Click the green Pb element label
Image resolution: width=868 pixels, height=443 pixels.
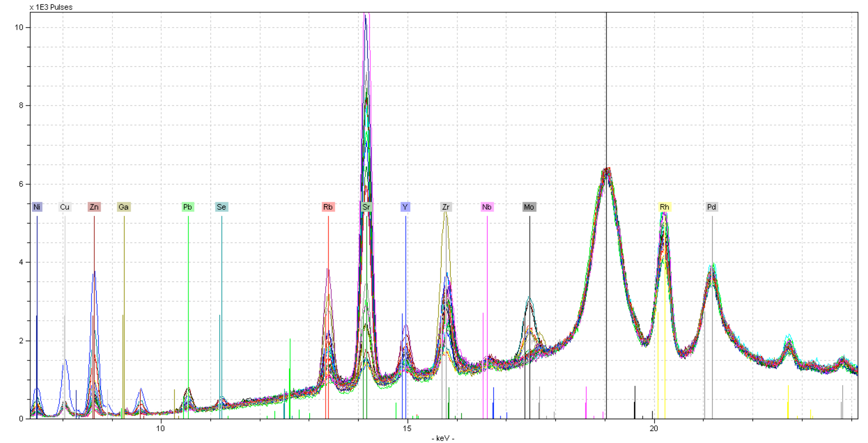[188, 207]
